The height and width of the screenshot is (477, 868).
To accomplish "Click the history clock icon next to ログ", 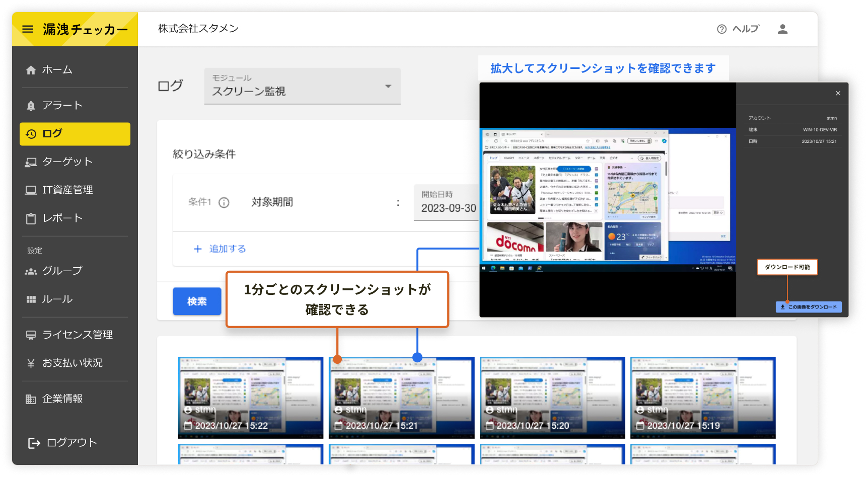I will [31, 134].
